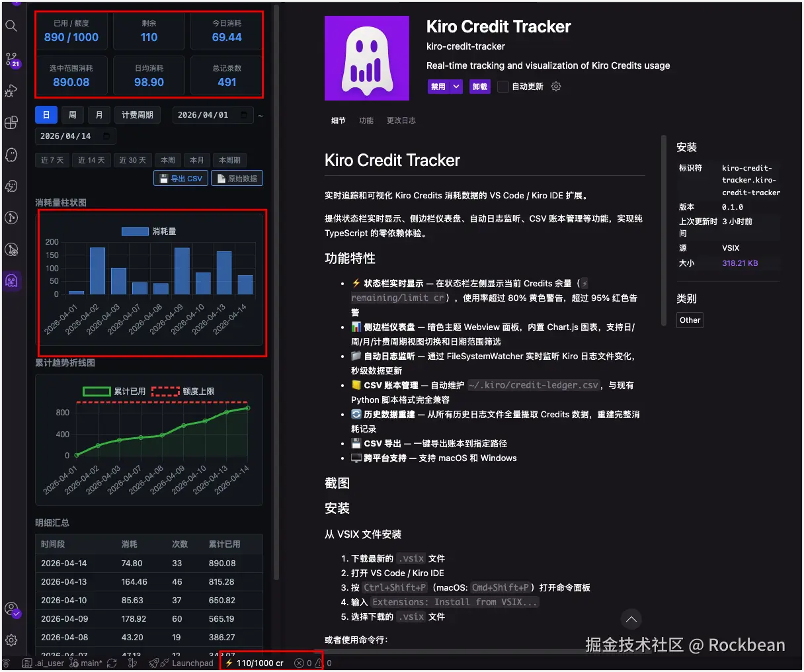Click the Kiro Credit Tracker ghost logo
804x672 pixels.
(x=367, y=58)
